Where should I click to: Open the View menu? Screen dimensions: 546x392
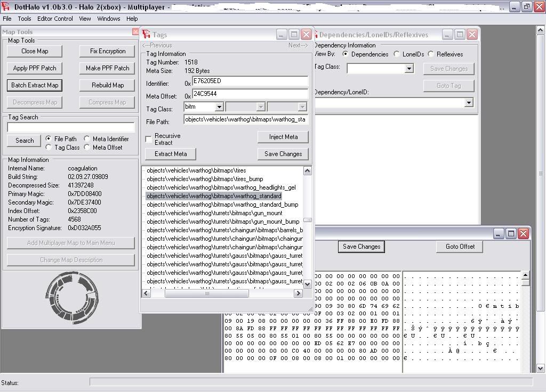pyautogui.click(x=85, y=19)
